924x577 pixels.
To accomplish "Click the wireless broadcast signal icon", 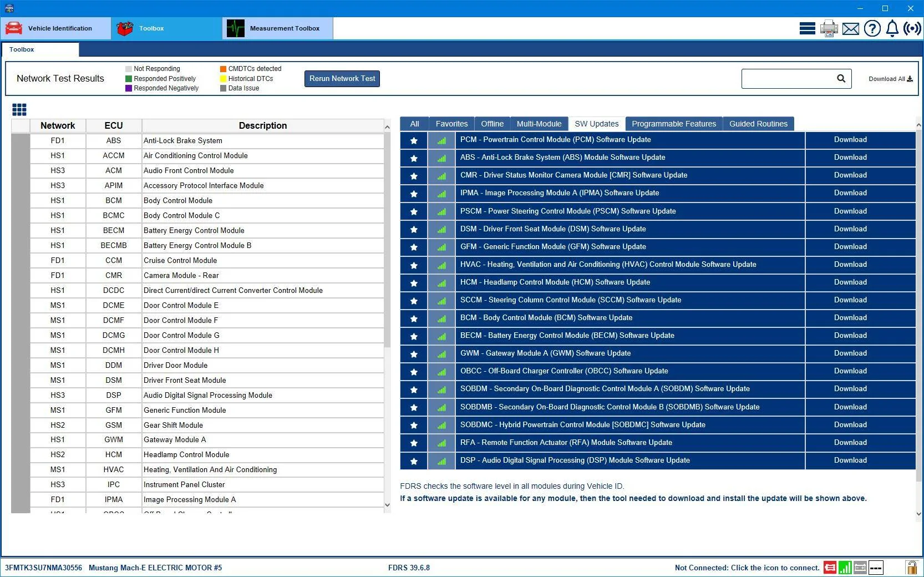I will pyautogui.click(x=912, y=28).
